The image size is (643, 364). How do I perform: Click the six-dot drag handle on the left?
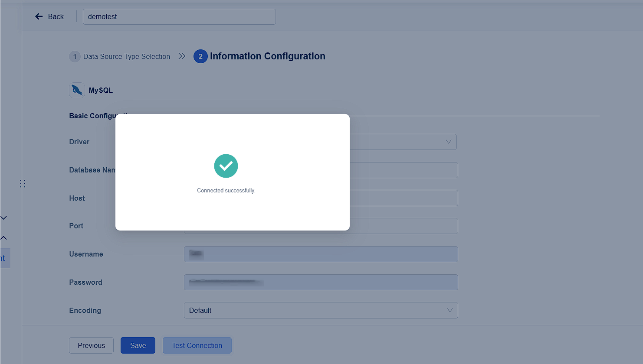coord(23,183)
